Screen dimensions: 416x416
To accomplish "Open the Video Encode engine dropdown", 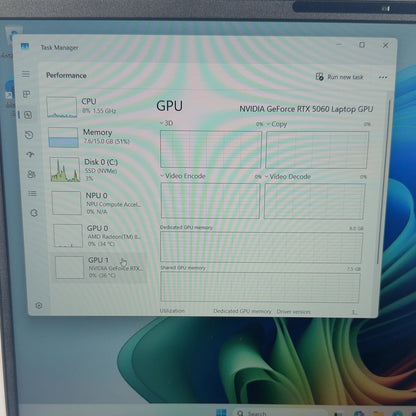I will tap(183, 176).
